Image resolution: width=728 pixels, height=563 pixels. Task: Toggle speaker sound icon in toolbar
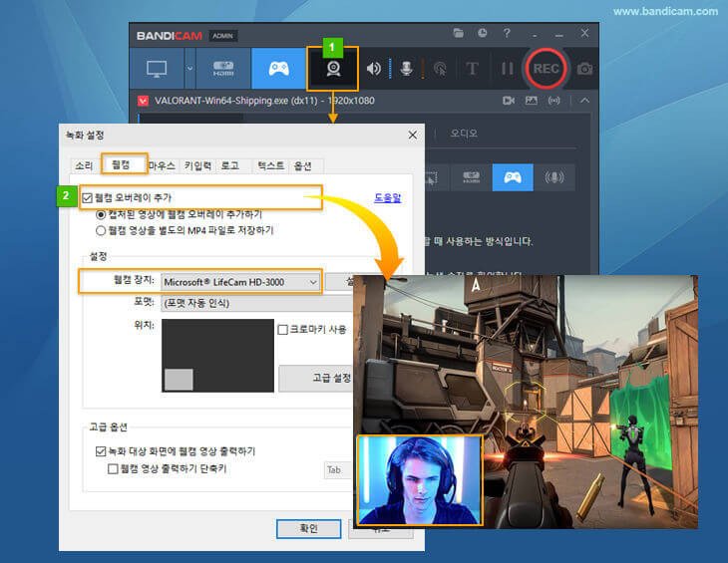click(373, 69)
